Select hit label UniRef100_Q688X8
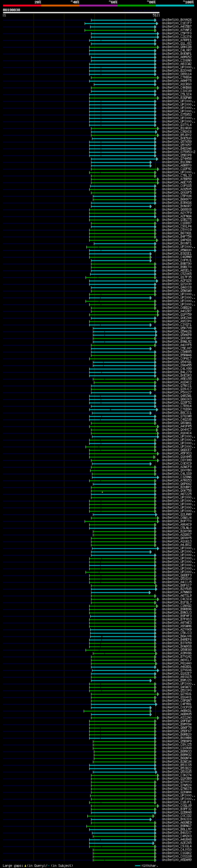This screenshot has height=868, width=197. click(x=176, y=210)
